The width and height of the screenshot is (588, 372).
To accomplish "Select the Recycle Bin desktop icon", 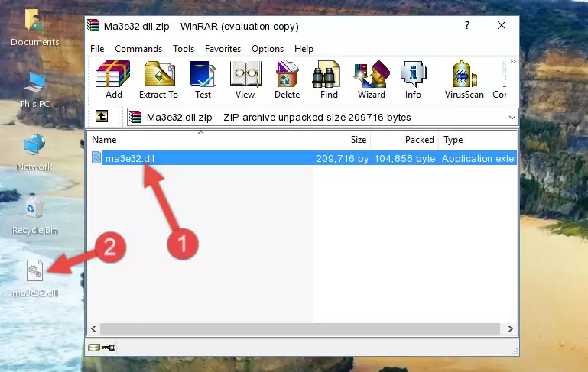I will pos(34,216).
